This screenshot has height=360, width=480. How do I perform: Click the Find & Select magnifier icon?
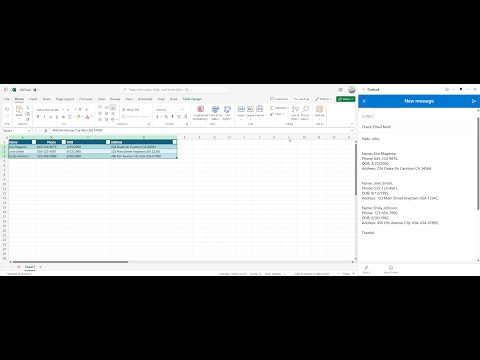click(305, 109)
